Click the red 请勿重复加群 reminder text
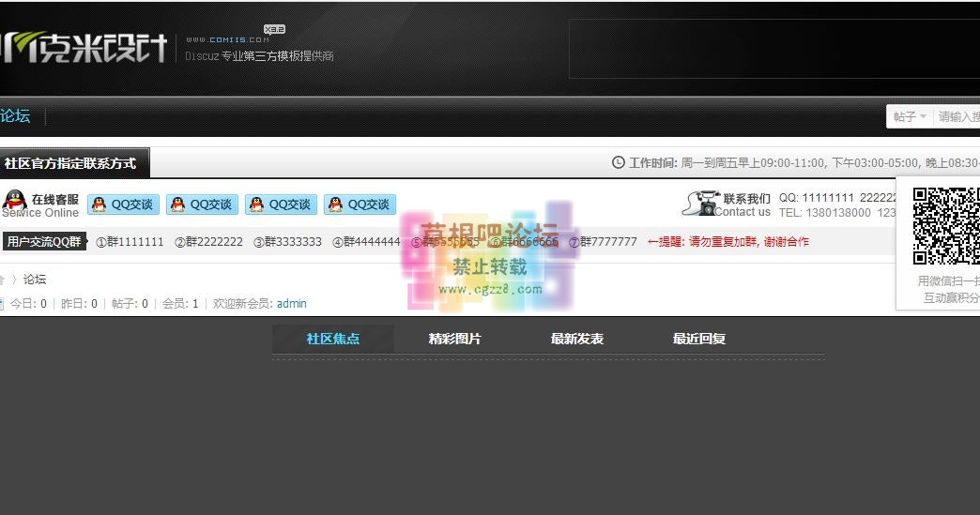 [x=728, y=242]
